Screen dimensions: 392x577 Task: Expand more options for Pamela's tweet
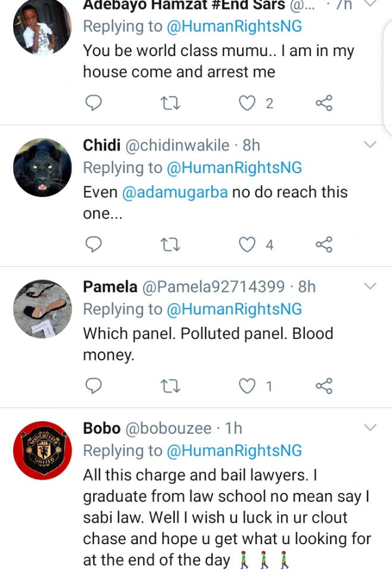370,286
